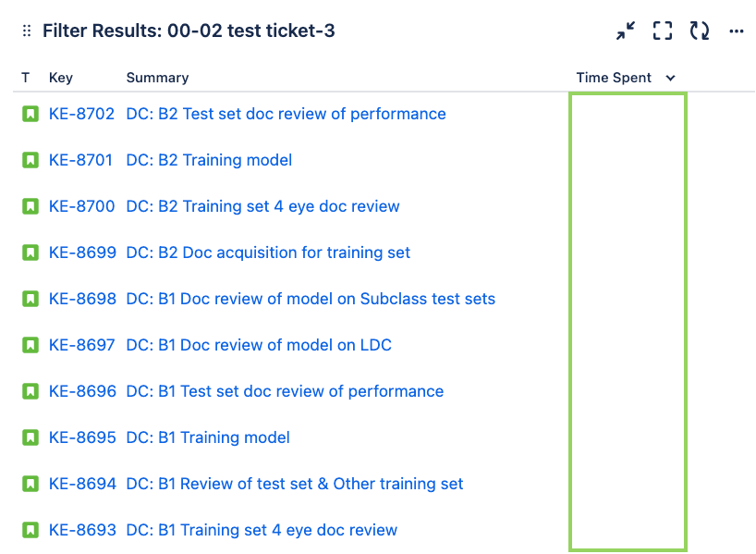The height and width of the screenshot is (554, 756).
Task: Sort issues by the Key column header
Action: point(60,78)
